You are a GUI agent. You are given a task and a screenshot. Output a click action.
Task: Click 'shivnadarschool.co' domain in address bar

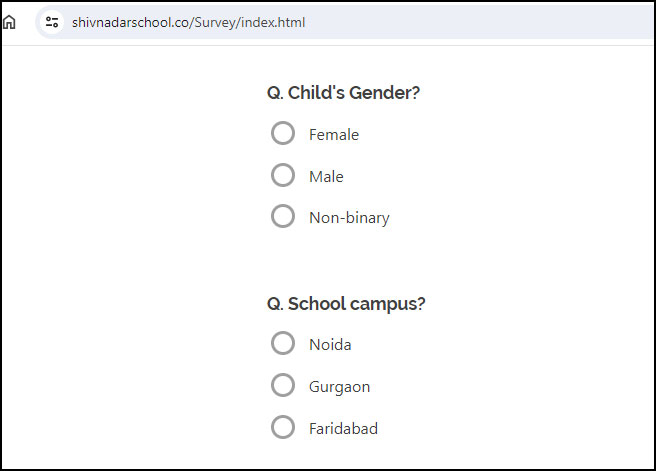click(x=131, y=22)
